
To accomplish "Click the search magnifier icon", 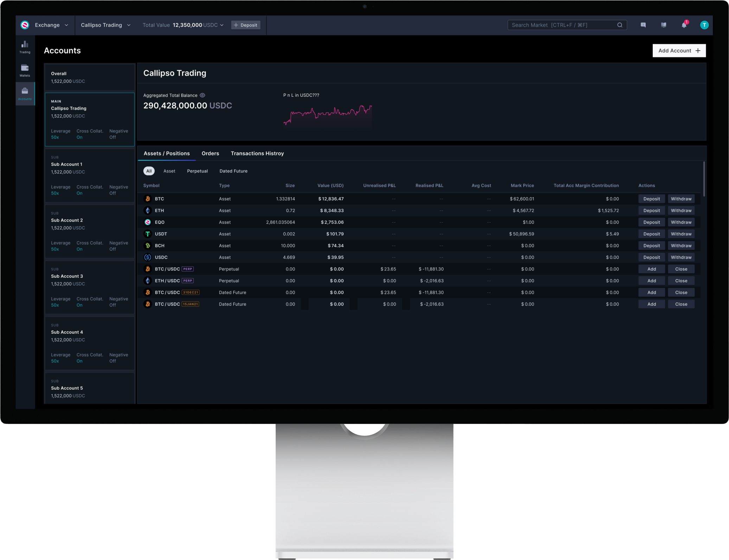I will pos(620,25).
